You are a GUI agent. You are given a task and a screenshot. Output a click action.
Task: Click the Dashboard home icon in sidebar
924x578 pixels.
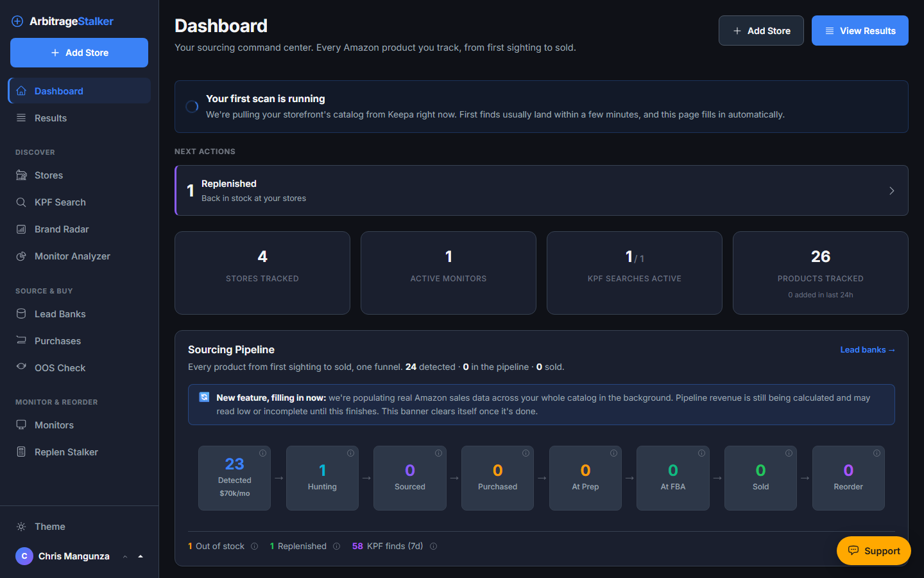(21, 91)
